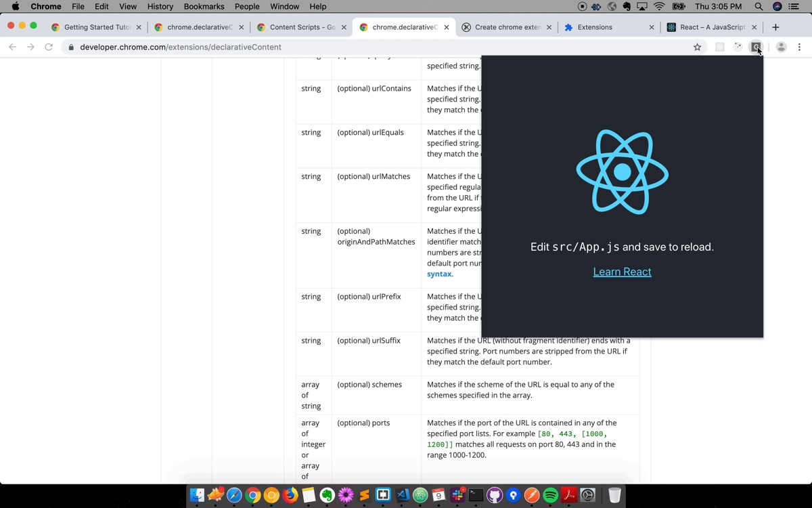The image size is (812, 508).
Task: Open Sublime Text from the dock
Action: tap(365, 495)
